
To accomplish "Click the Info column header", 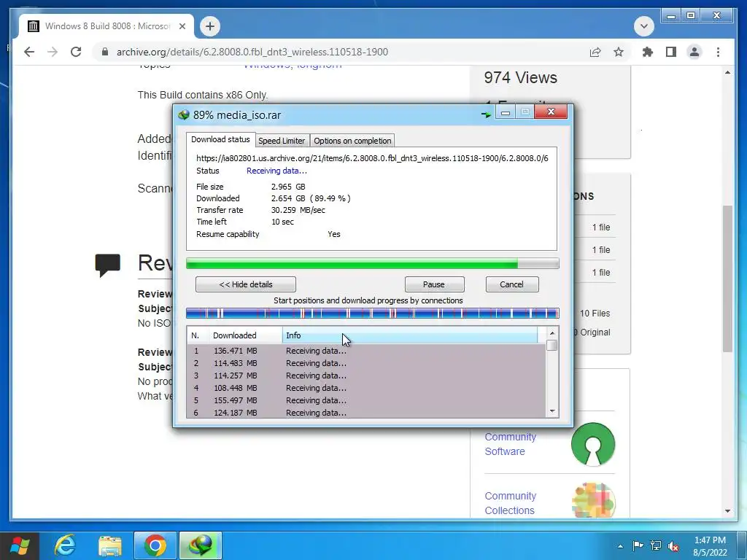I will (410, 335).
